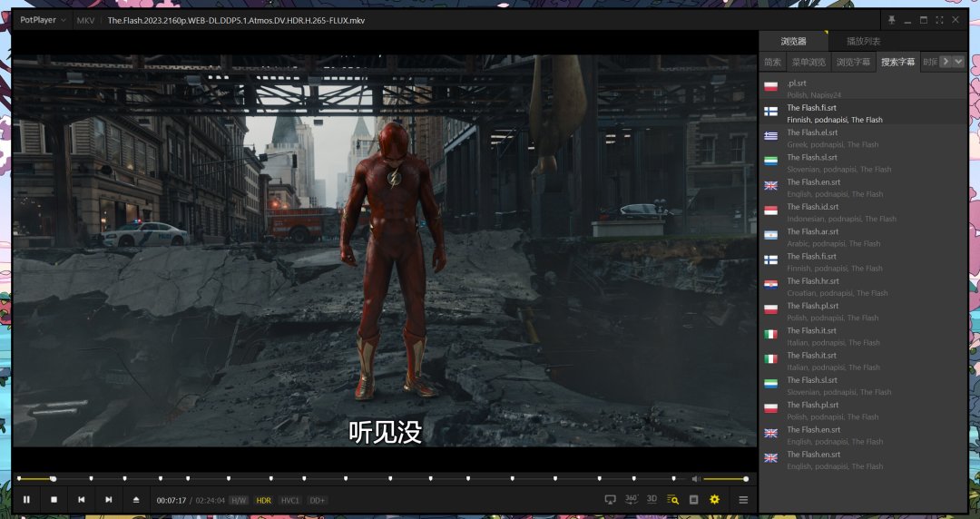This screenshot has width=980, height=519.
Task: Click the elapsed time 00:07:17
Action: pyautogui.click(x=171, y=500)
